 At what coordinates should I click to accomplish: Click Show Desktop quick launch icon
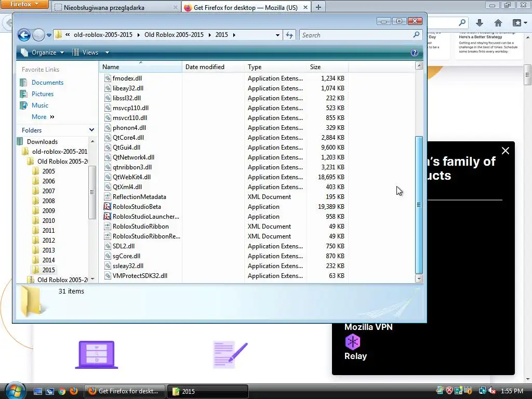coord(38,391)
